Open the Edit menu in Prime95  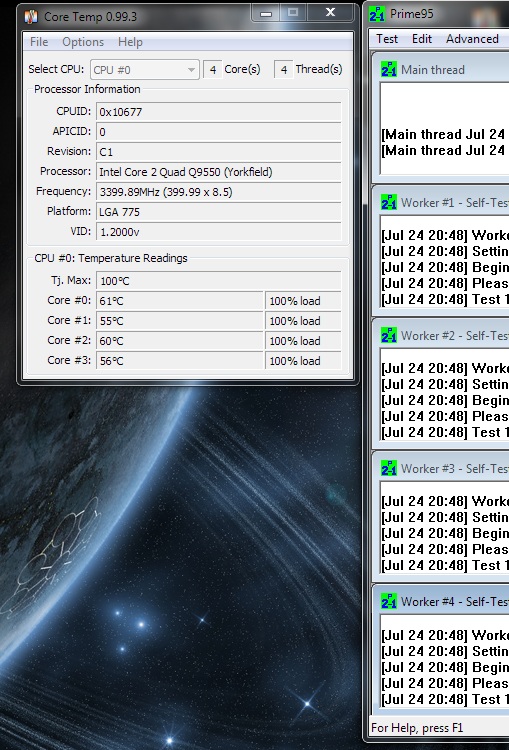coord(422,39)
